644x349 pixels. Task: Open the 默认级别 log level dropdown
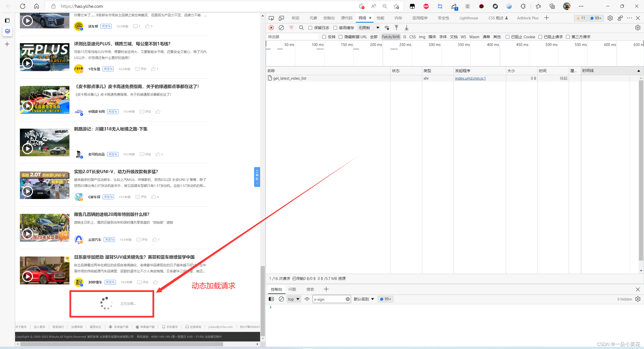click(364, 299)
